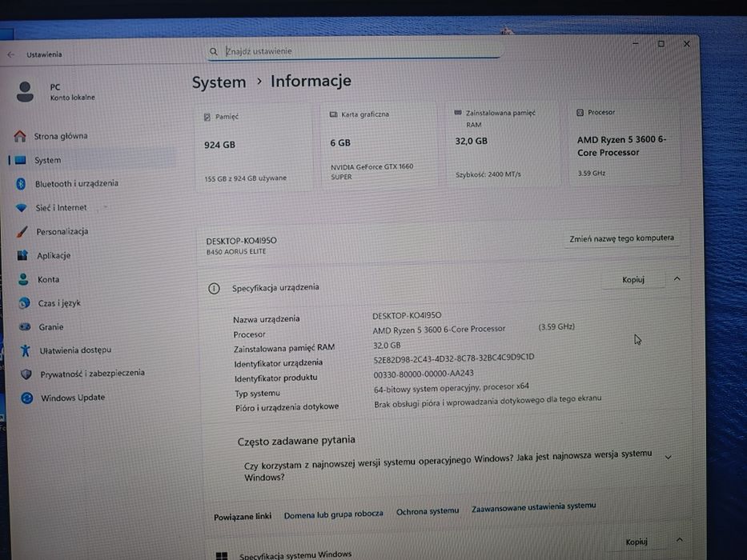Click the Sieć i Internet wifi icon
Screen dimensions: 747x560
(x=22, y=208)
